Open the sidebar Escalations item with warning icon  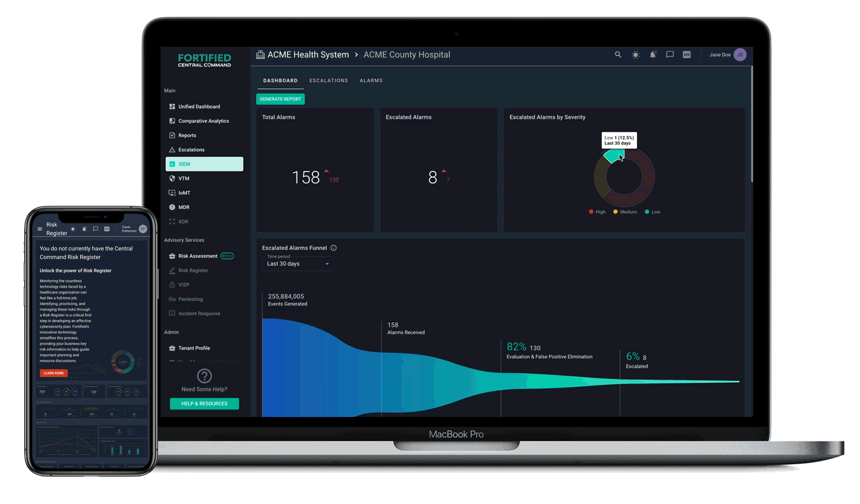click(x=204, y=150)
